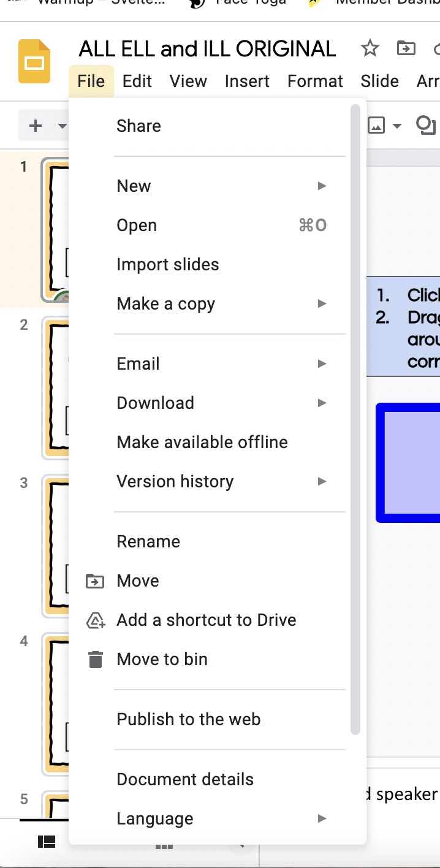Click the File menu scrollbar
440x868 pixels.
point(355,419)
